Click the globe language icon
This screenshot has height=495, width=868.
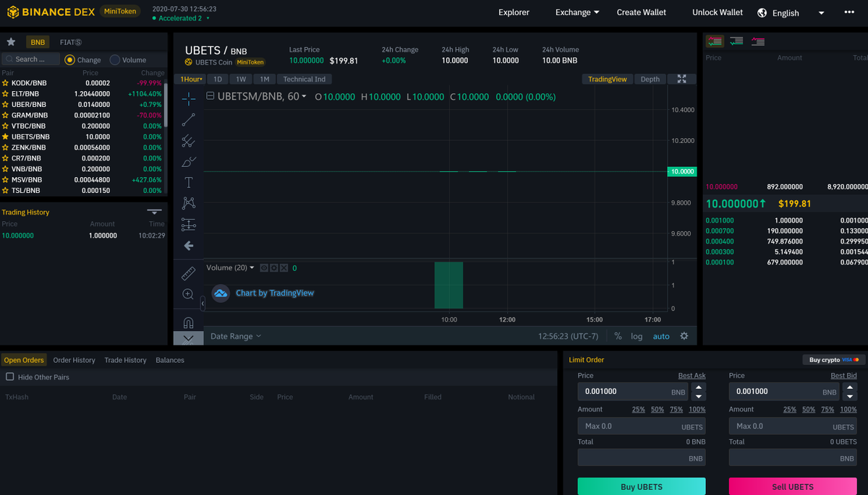pos(762,12)
